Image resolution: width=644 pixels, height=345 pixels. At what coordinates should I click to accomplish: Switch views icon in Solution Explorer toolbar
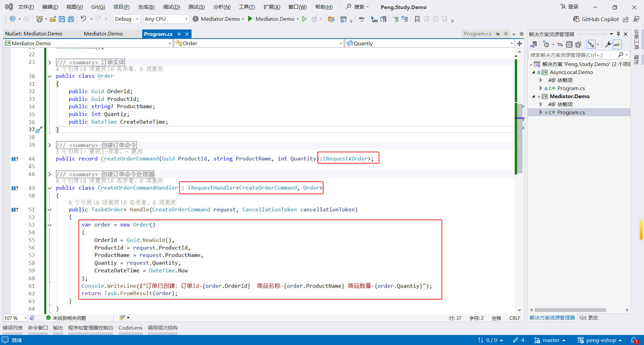pos(533,44)
